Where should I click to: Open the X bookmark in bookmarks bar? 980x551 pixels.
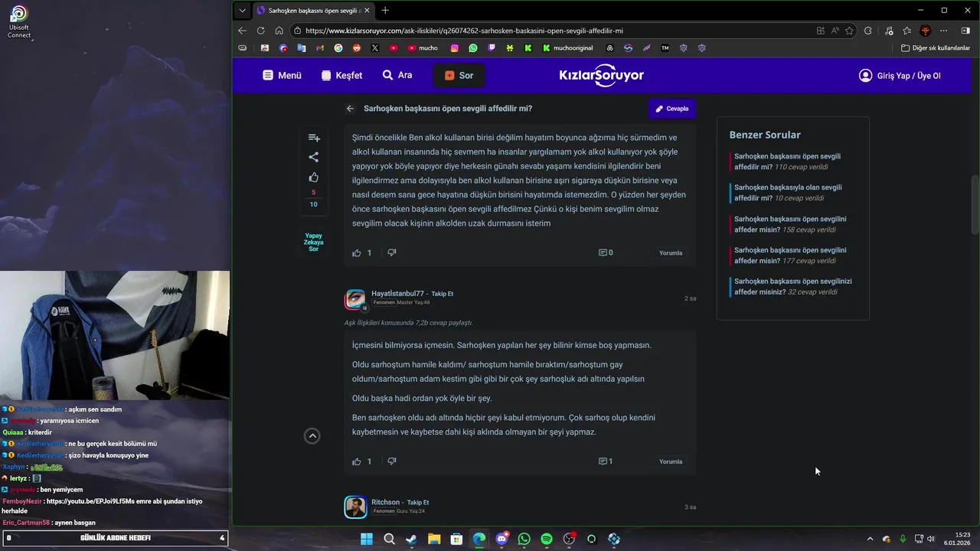[x=375, y=47]
